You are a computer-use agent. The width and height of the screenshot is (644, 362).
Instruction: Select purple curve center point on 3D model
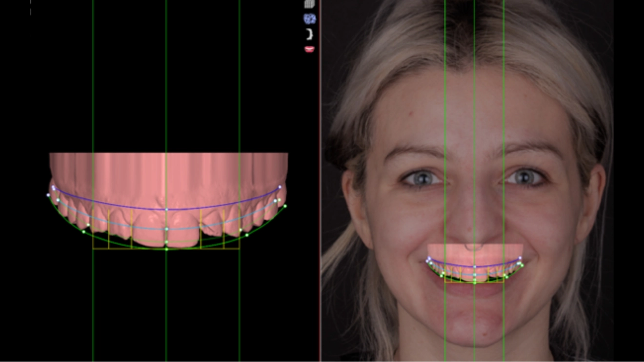pos(166,210)
